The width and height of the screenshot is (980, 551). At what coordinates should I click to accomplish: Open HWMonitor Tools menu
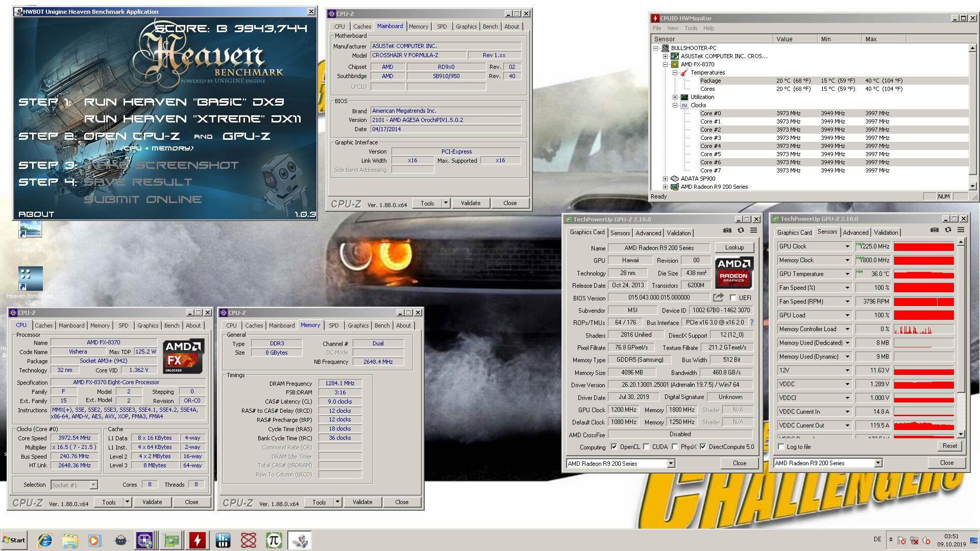coord(691,28)
